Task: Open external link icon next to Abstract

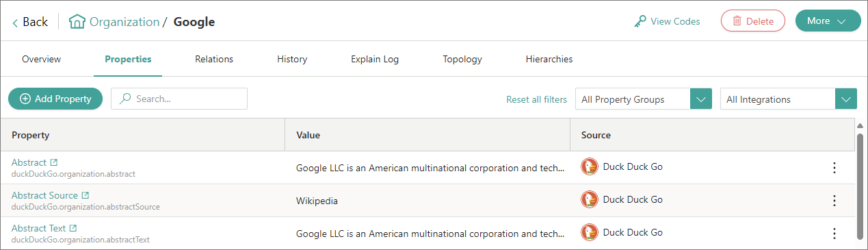Action: tap(54, 162)
